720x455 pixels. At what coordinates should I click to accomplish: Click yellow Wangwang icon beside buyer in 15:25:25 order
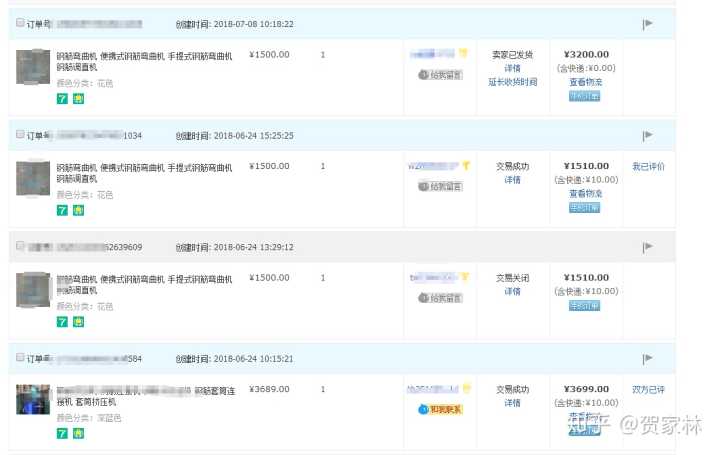point(466,165)
